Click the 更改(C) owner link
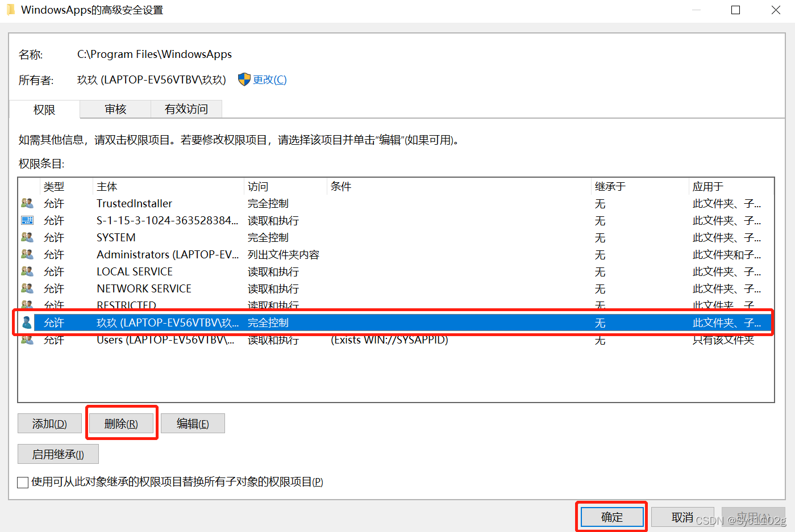Screen dimensions: 795x532 (x=270, y=80)
